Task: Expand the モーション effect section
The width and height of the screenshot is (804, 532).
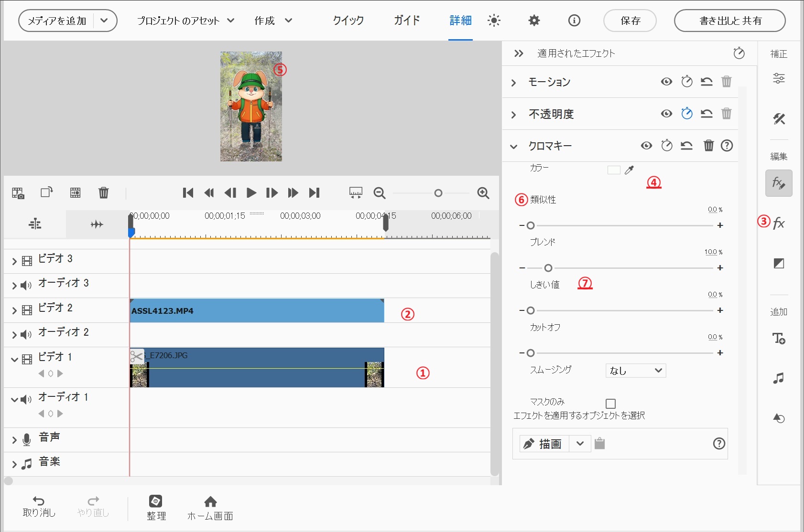Action: pyautogui.click(x=514, y=83)
